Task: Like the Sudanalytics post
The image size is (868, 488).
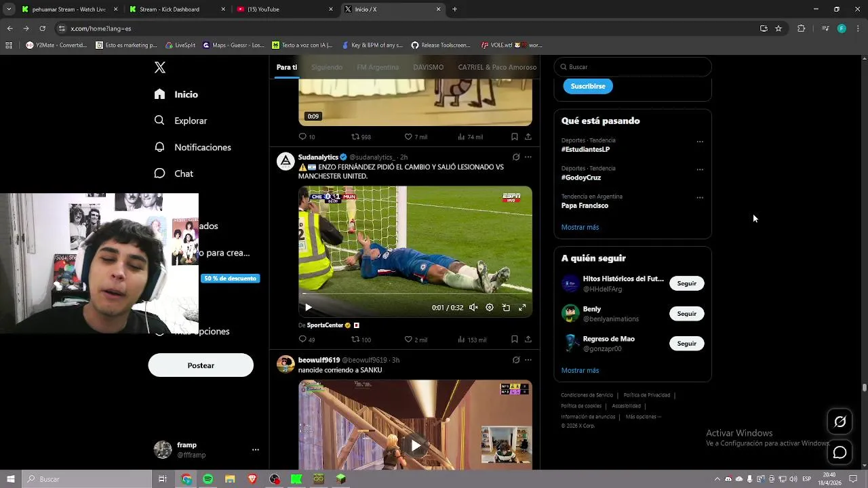Action: (415, 340)
